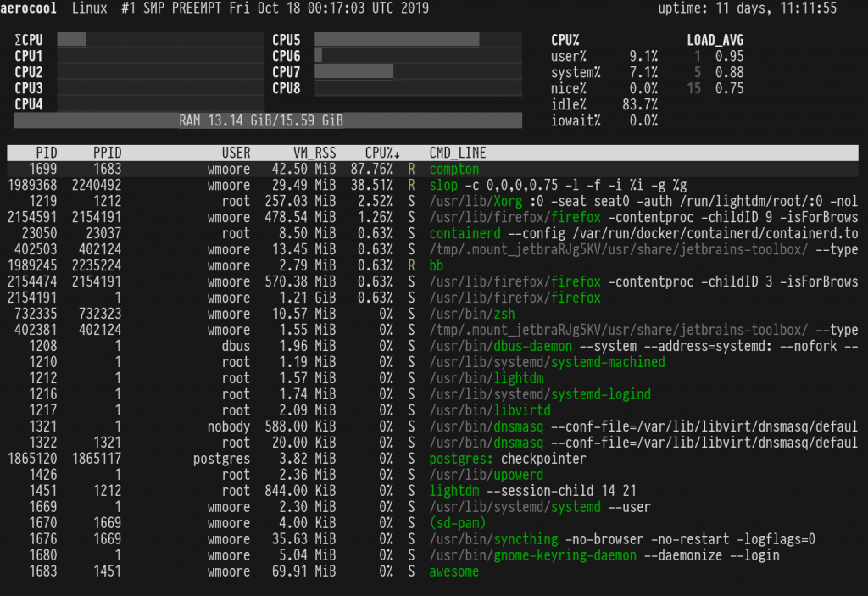
Task: Click the 5-minute load average 0.88
Action: coord(729,72)
